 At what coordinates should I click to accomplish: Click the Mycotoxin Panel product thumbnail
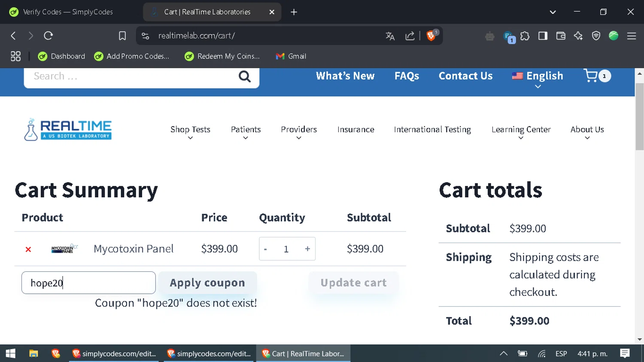click(x=64, y=249)
